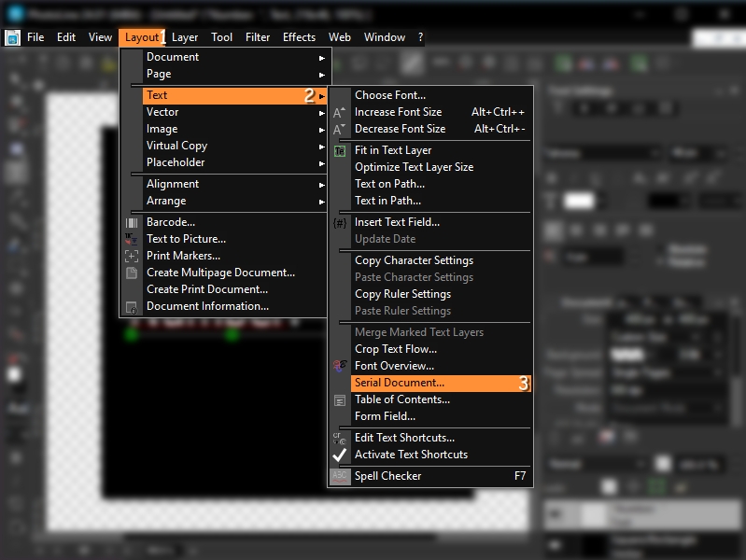Expand the Image submenu
The image size is (746, 560).
(x=233, y=129)
